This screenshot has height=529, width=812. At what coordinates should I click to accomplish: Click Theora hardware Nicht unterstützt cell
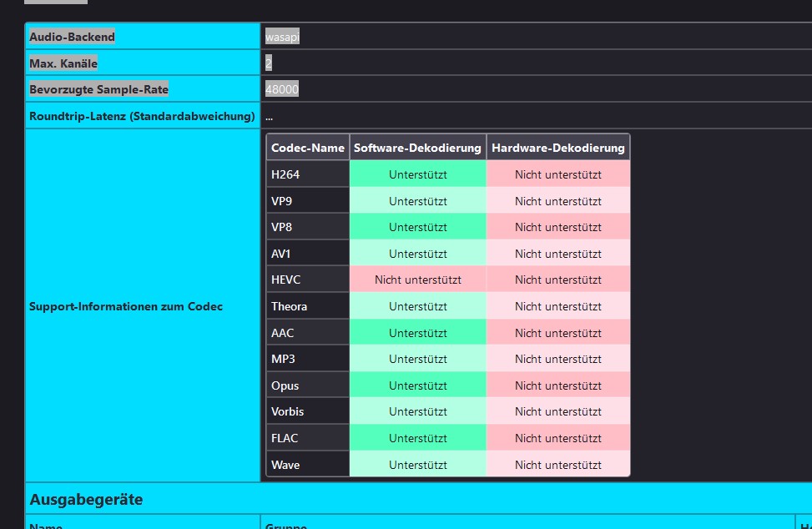point(558,306)
